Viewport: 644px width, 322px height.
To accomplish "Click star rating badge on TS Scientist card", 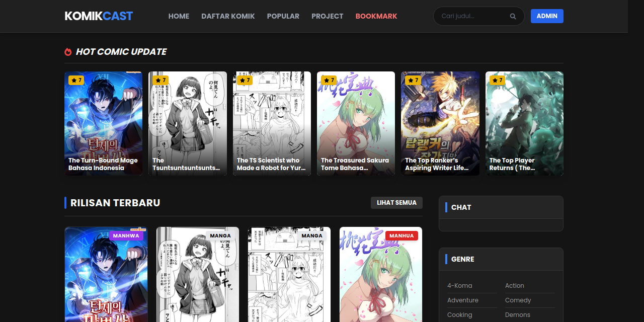I will point(245,80).
